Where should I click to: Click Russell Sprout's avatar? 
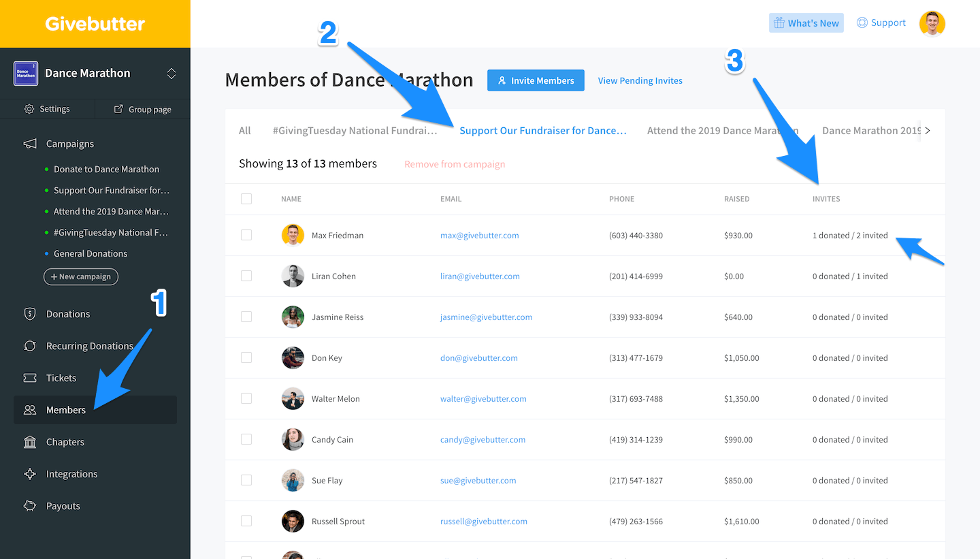tap(293, 521)
